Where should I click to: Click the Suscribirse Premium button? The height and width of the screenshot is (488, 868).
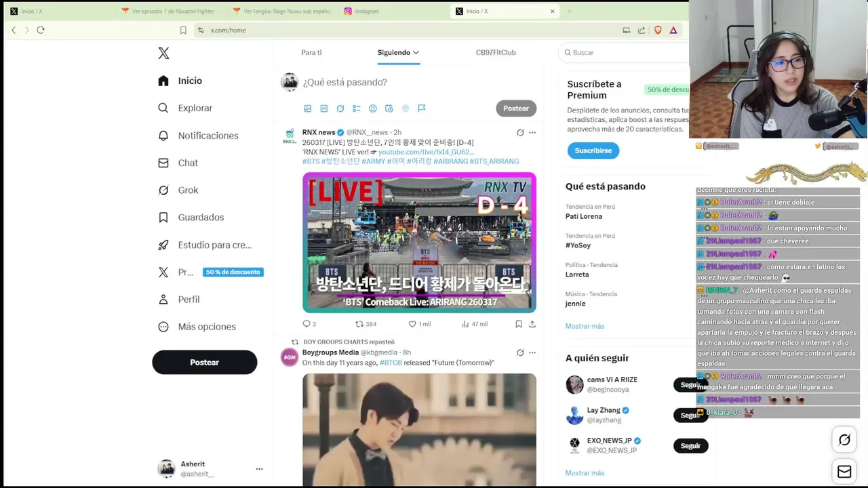point(593,150)
